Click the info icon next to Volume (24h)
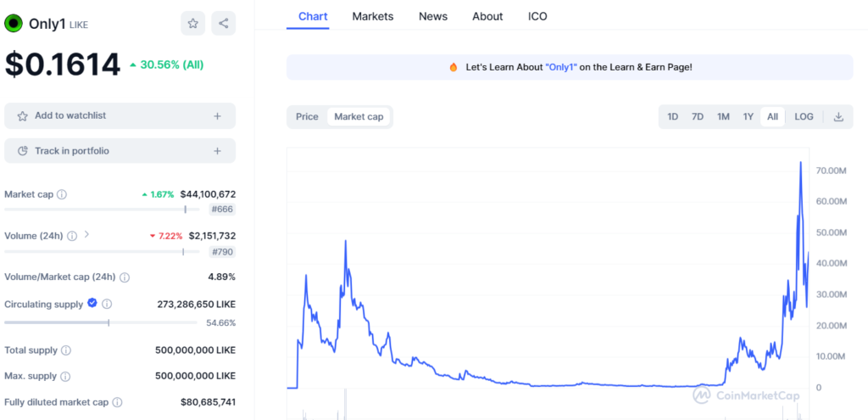Image resolution: width=868 pixels, height=420 pixels. [72, 236]
